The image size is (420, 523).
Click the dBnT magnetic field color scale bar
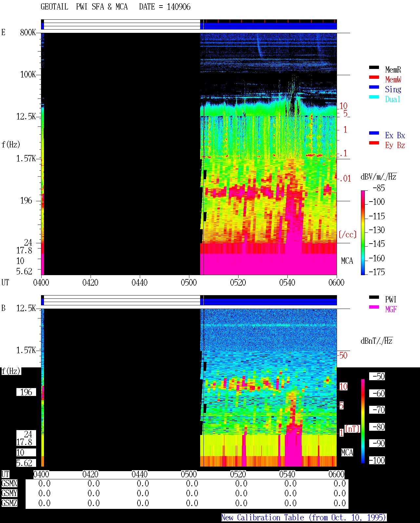click(x=363, y=421)
